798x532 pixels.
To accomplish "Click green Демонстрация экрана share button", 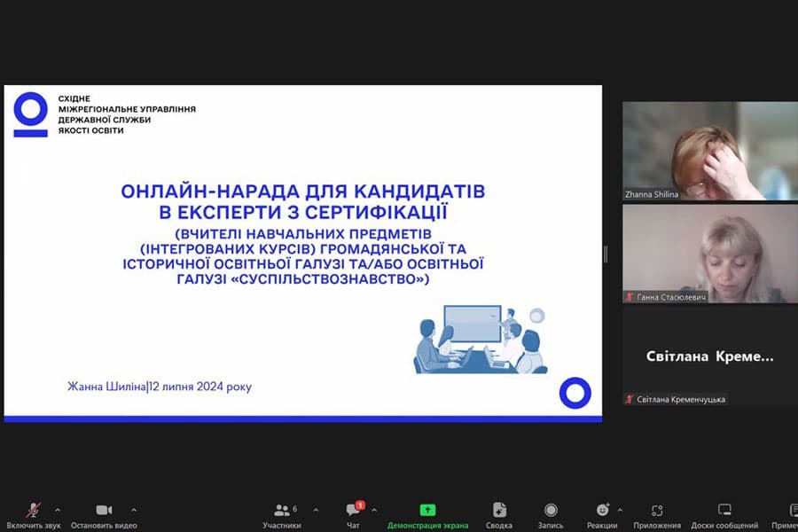I will pyautogui.click(x=427, y=515).
